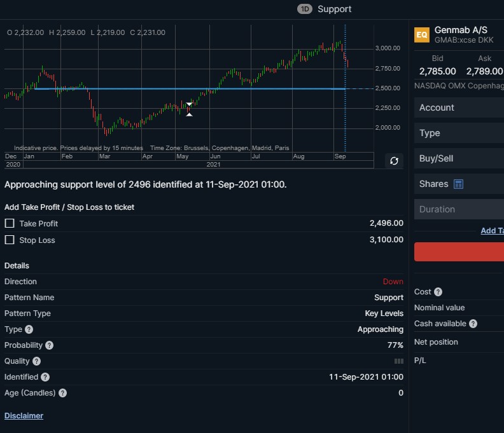Click the Age (Candles) help icon
504x433 pixels.
pyautogui.click(x=62, y=393)
